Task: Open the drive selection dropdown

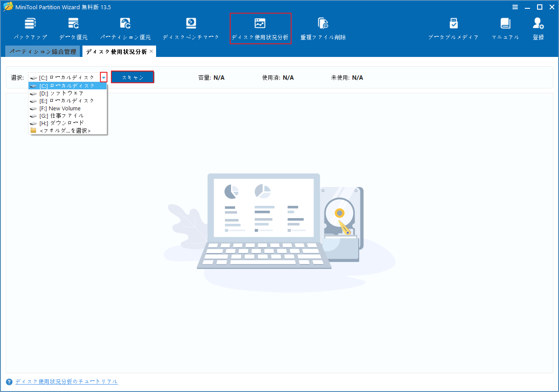Action: tap(103, 77)
